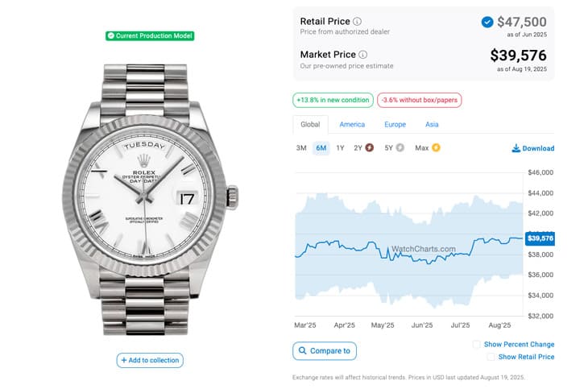
Task: Select the 6M time range
Action: click(321, 148)
